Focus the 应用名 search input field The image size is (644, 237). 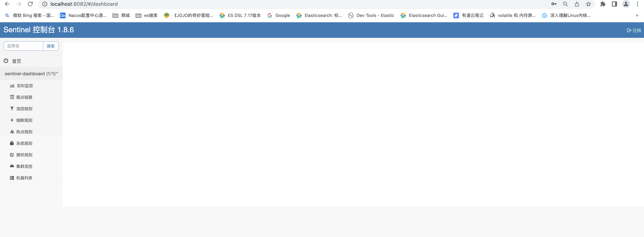(23, 46)
